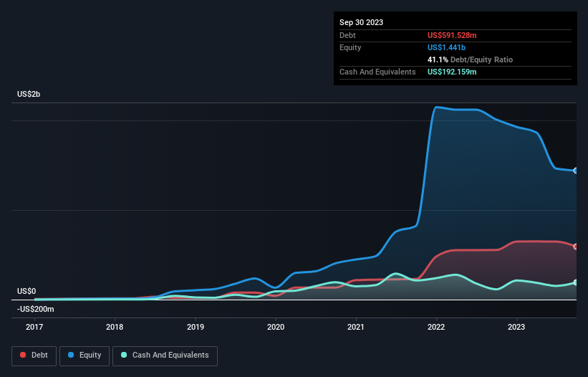Click the 41.1% Debt/Equity Ratio text
The width and height of the screenshot is (588, 377).
pyautogui.click(x=470, y=59)
